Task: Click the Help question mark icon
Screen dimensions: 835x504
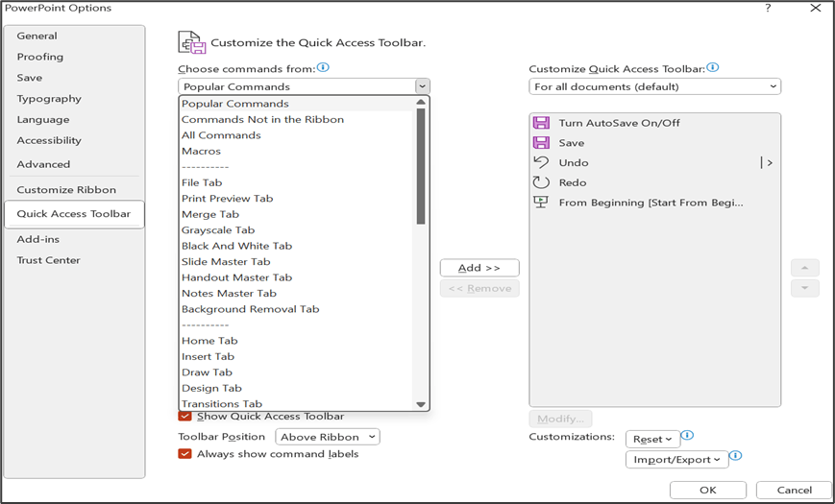Action: (x=768, y=8)
